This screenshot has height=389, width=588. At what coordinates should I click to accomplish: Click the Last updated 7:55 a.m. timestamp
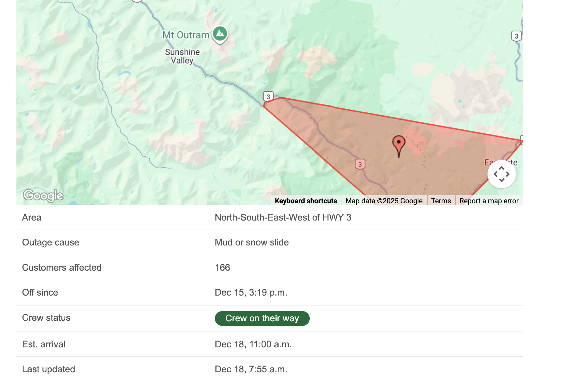tap(251, 369)
